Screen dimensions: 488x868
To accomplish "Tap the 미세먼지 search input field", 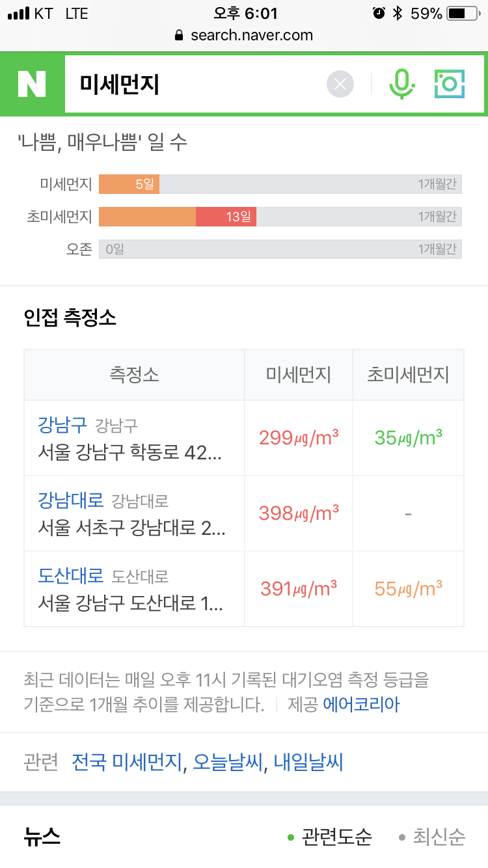I will click(x=195, y=84).
